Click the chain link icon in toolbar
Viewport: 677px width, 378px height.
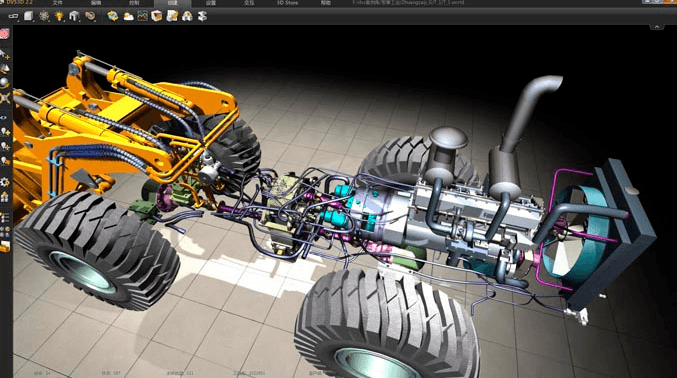(13, 16)
